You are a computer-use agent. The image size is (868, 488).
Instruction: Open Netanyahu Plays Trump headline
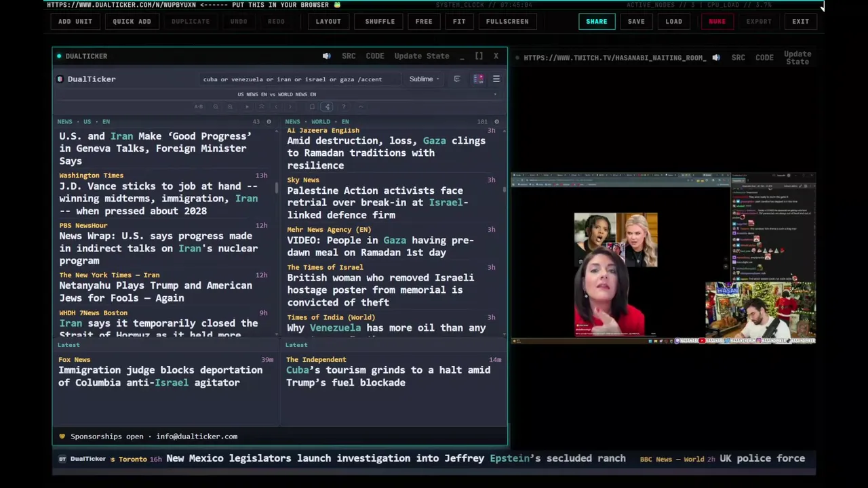(155, 291)
